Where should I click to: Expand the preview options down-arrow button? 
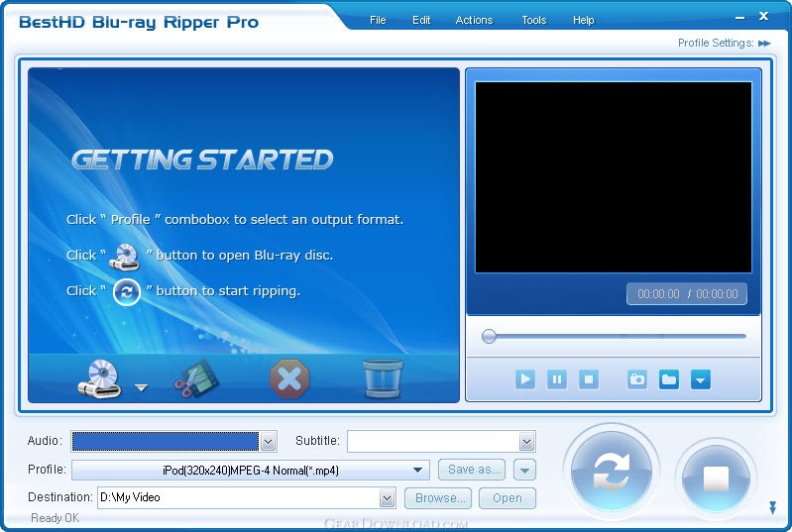tap(701, 379)
